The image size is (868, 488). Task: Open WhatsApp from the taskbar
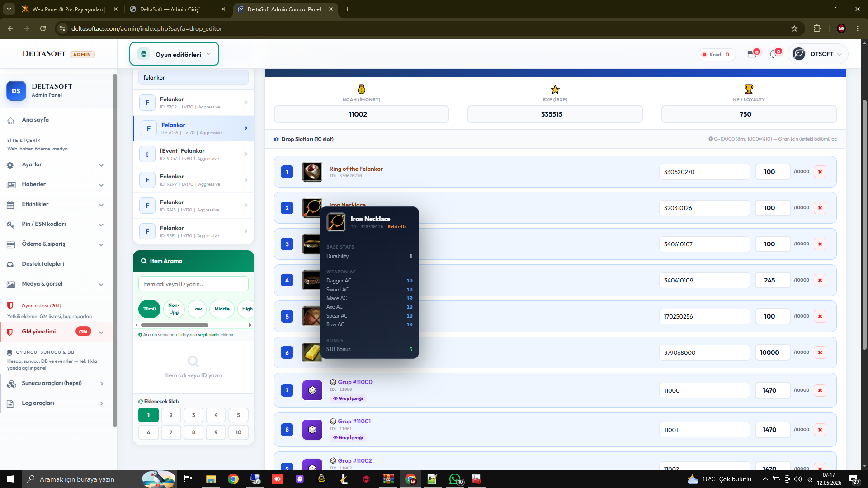click(x=454, y=479)
